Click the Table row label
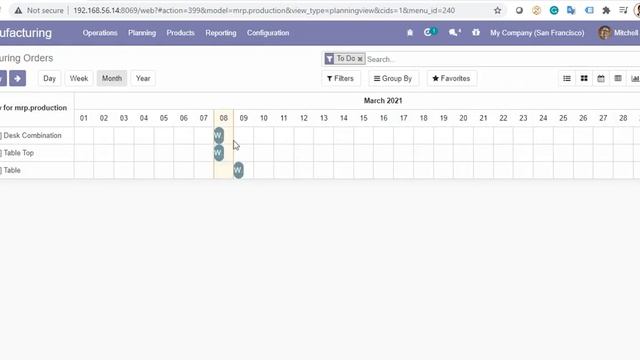The image size is (640, 360). pos(11,170)
